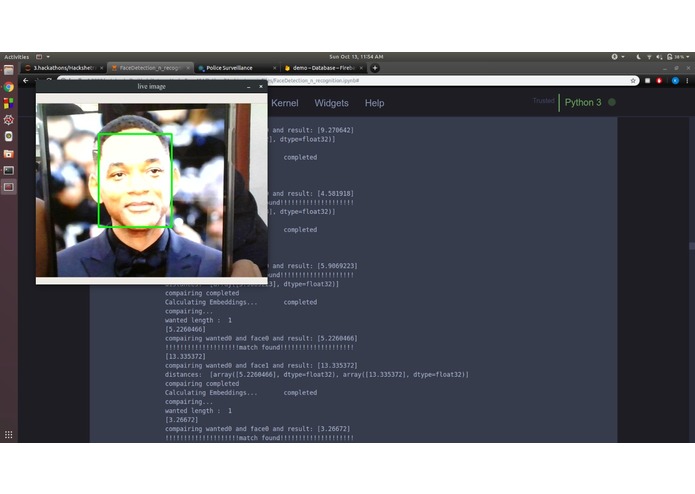Click the green kernel status circle
The image size is (695, 494).
coord(612,102)
